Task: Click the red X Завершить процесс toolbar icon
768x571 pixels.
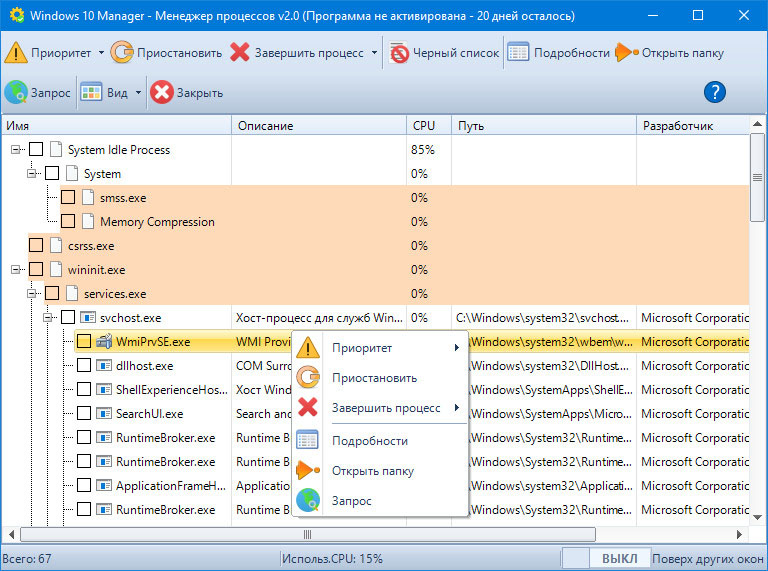Action: point(240,52)
